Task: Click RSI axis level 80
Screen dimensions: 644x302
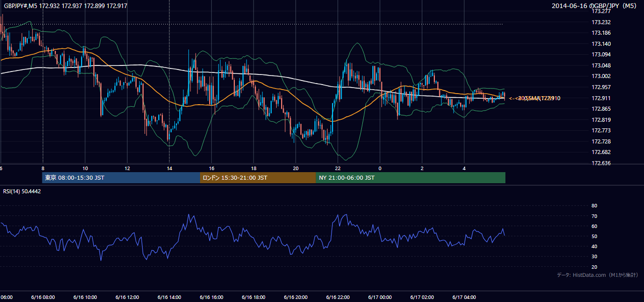Action: click(594, 206)
